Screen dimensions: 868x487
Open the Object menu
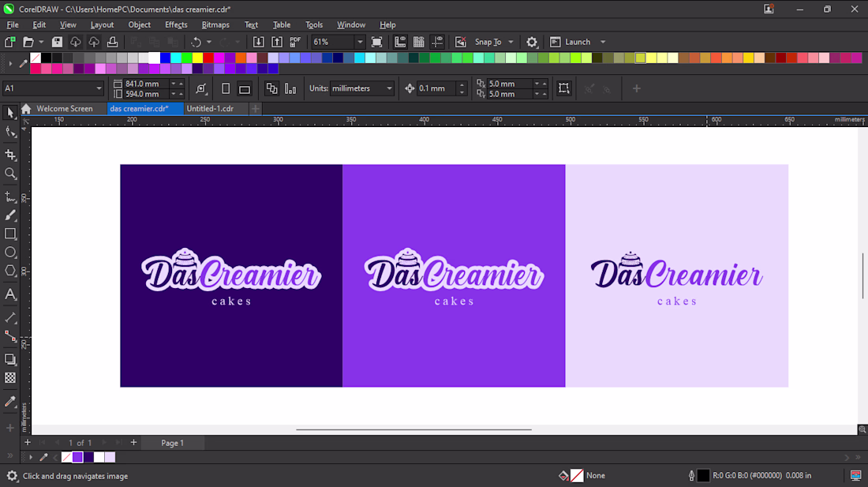tap(139, 25)
